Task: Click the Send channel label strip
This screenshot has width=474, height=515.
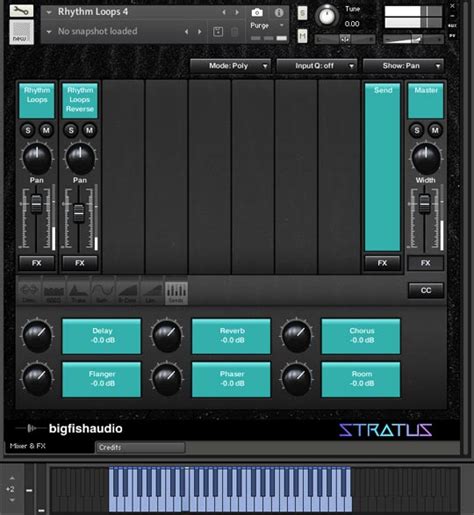Action: click(x=383, y=167)
